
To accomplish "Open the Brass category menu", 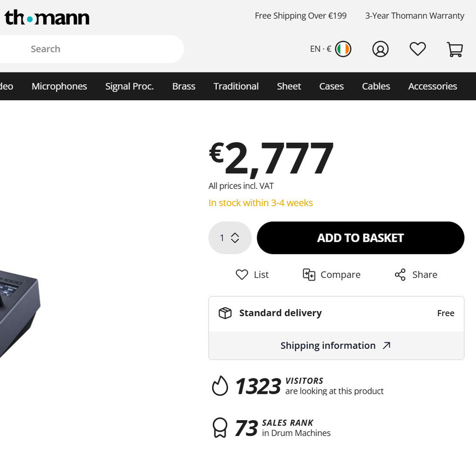I will click(183, 86).
